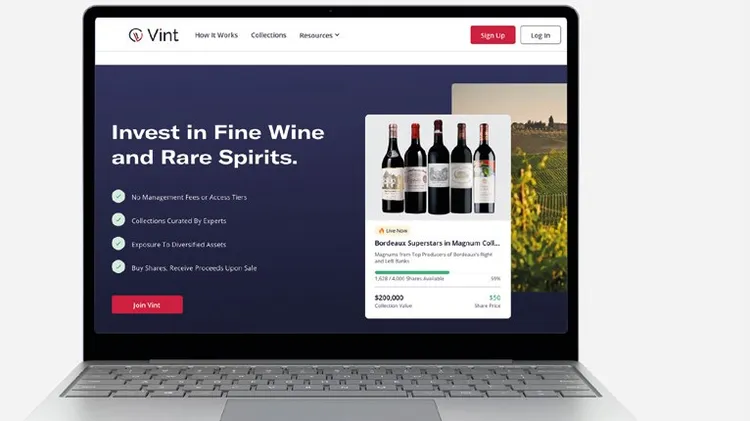Screen dimensions: 750x421
Task: Open the How It Works page
Action: pyautogui.click(x=216, y=35)
